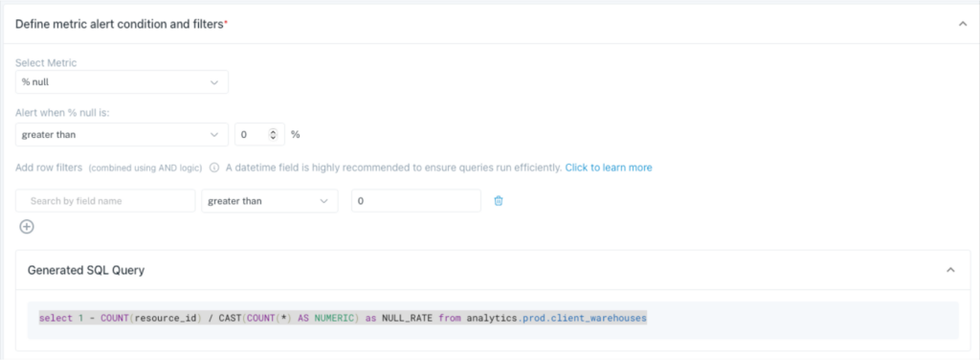Click the generated SQL query text

click(343, 318)
